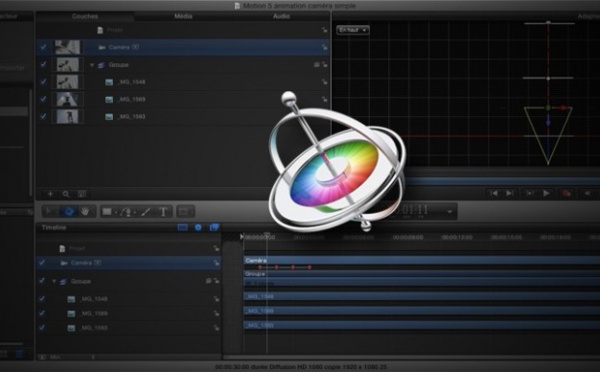Click 00:00:12:00 on Timeline ruler
Screen dimensions: 600x372
click(x=457, y=237)
